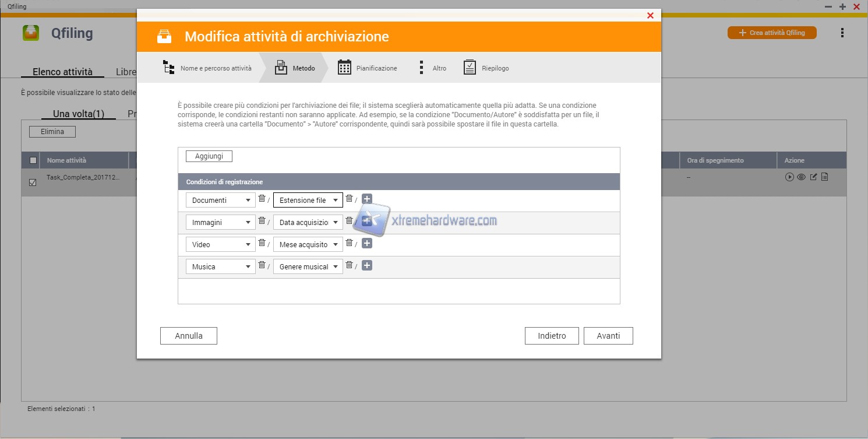
Task: Remove the Genere musicale sub-condition via trash icon
Action: (349, 265)
